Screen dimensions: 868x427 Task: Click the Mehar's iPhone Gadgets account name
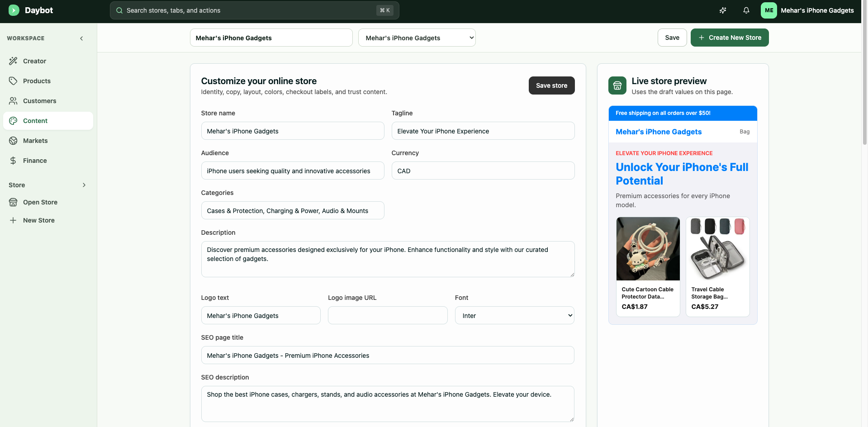[x=817, y=10]
